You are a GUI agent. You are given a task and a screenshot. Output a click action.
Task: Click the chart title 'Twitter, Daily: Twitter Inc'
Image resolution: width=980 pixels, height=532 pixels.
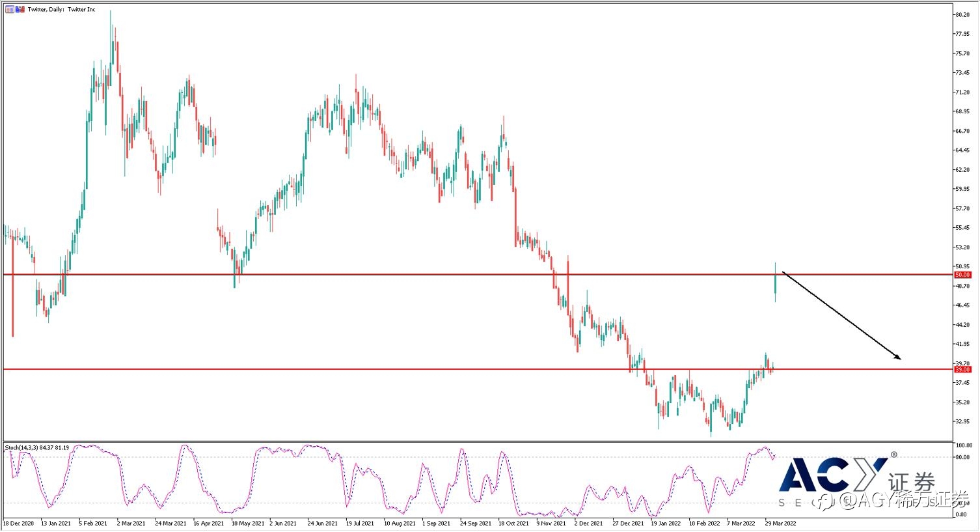coord(61,10)
